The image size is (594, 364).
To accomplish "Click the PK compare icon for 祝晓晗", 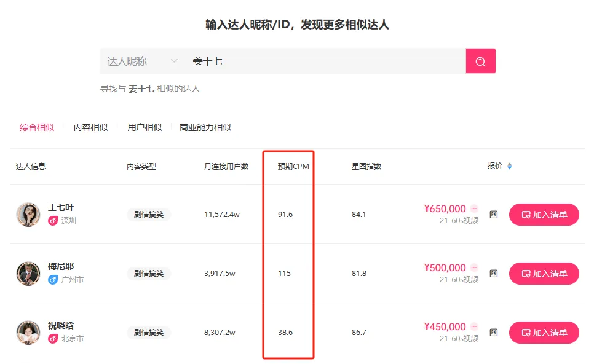I will 493,332.
